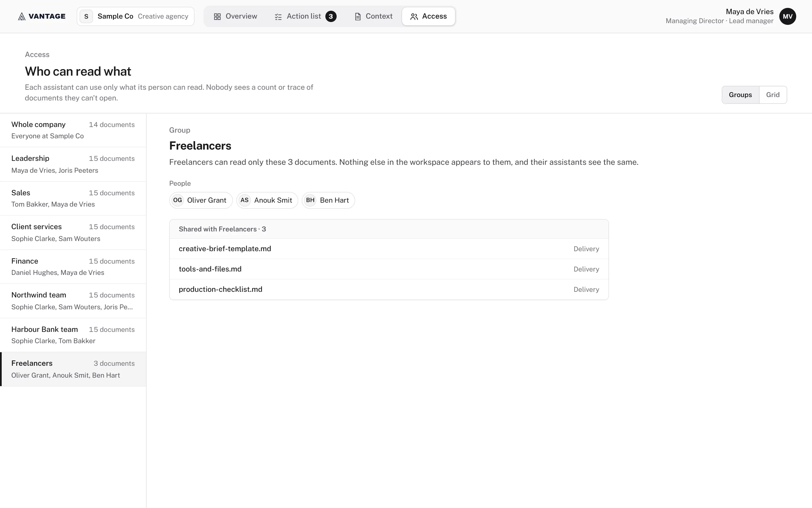Open the Action list tab
812x508 pixels.
click(305, 16)
